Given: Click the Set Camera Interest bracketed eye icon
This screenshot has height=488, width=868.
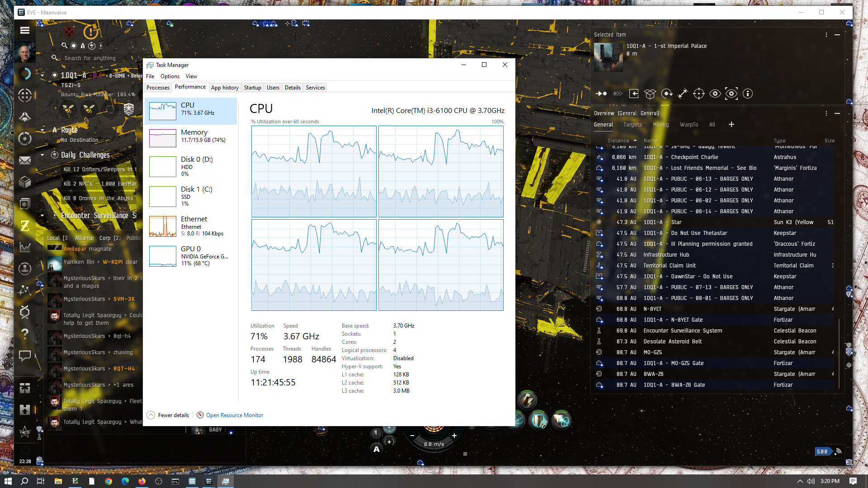Looking at the screenshot, I should tap(731, 94).
